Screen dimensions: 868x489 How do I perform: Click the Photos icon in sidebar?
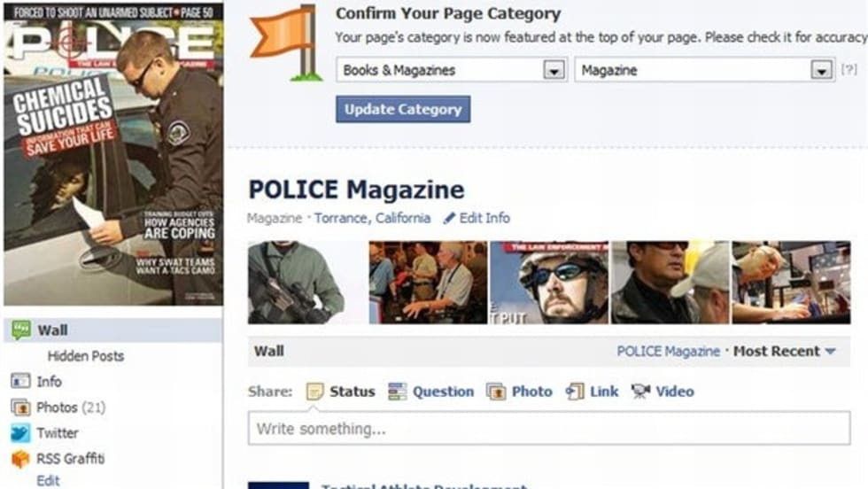(20, 407)
